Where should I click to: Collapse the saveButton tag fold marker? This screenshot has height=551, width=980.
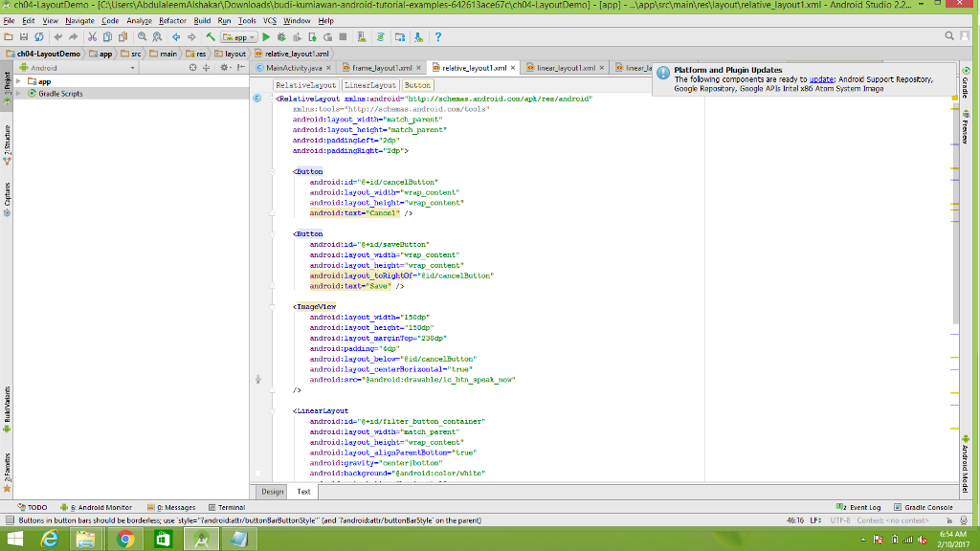tap(273, 234)
